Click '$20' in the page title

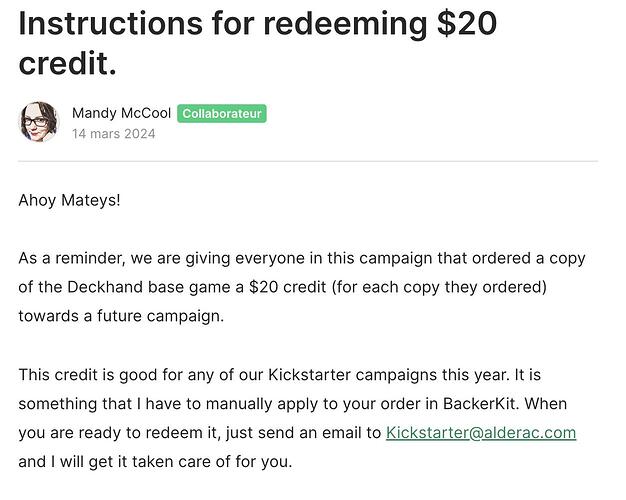[x=466, y=23]
